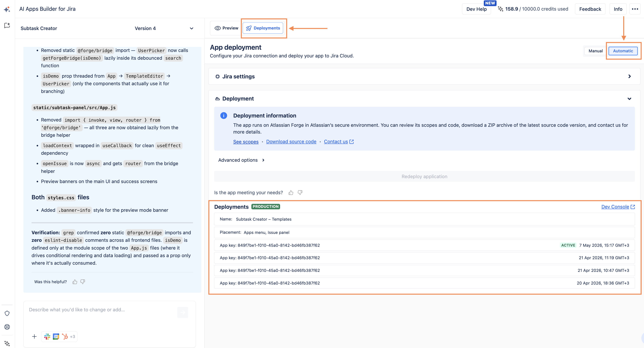
Task: Thumbs down 'Is the app meeting your needs?'
Action: pyautogui.click(x=300, y=192)
